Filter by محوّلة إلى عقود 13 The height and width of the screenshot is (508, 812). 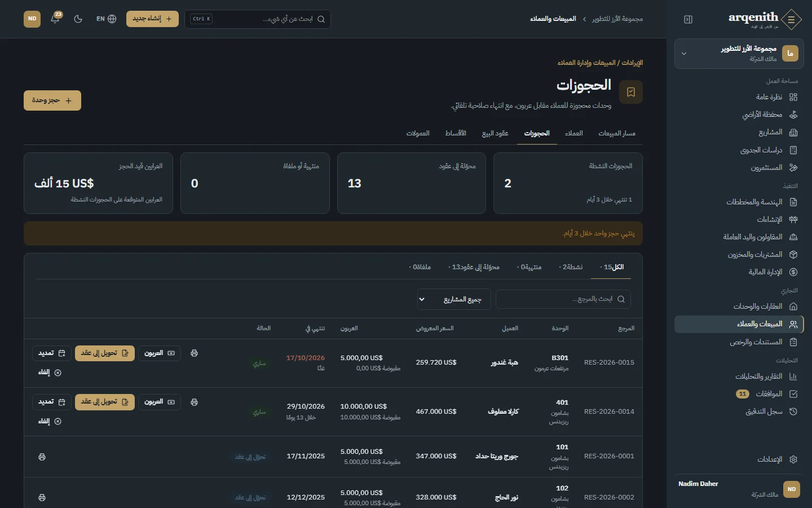pos(474,267)
